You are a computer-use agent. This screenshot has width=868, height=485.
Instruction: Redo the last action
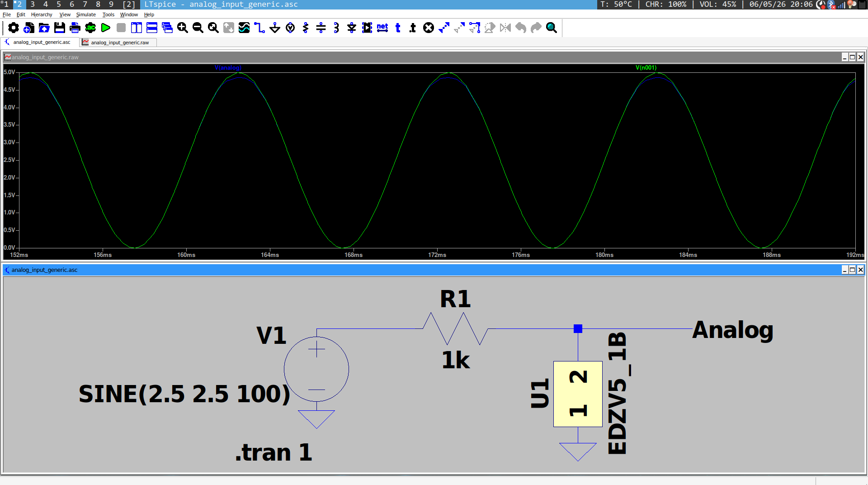[536, 28]
